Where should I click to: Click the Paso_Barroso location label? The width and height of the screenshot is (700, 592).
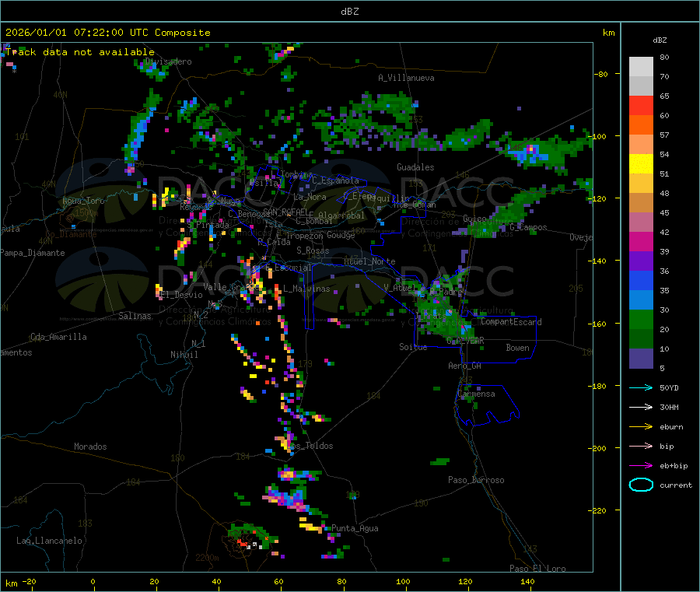click(x=476, y=480)
